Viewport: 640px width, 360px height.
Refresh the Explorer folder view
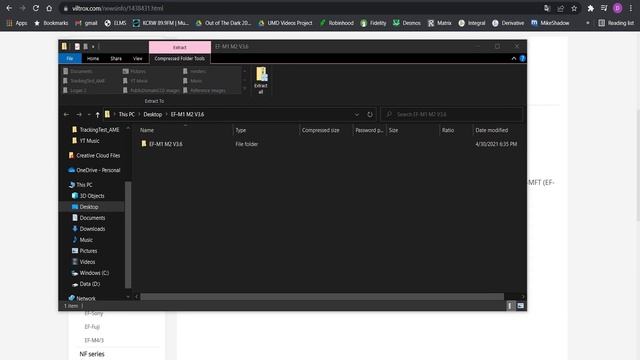coord(370,115)
